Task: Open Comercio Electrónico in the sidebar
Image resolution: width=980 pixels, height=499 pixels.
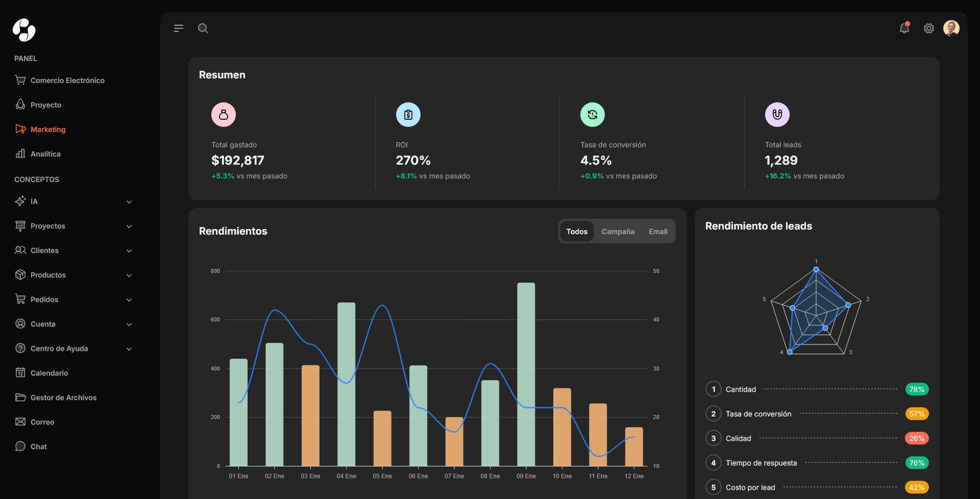Action: coord(67,81)
